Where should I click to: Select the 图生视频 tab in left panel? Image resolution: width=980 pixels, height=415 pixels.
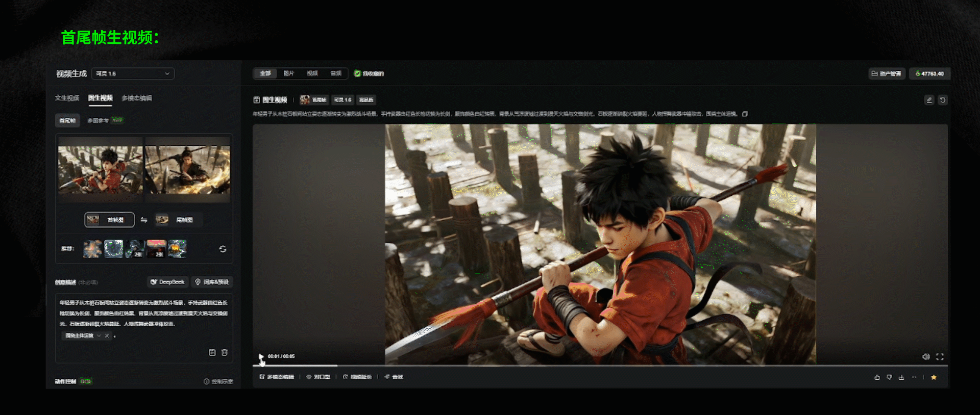tap(100, 98)
